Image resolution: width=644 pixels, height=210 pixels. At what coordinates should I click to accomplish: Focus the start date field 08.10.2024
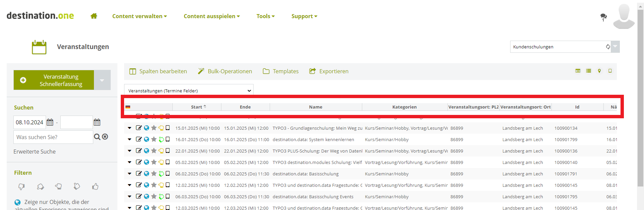(30, 122)
